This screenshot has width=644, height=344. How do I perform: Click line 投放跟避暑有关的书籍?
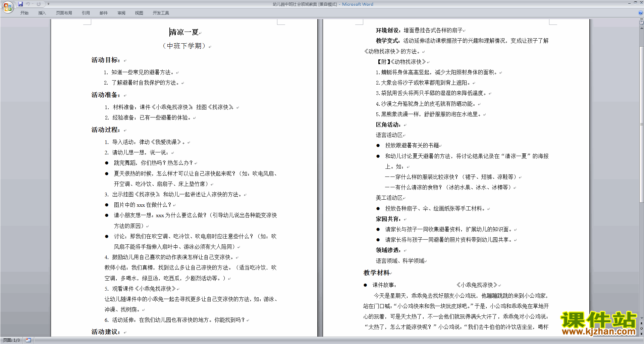point(412,145)
